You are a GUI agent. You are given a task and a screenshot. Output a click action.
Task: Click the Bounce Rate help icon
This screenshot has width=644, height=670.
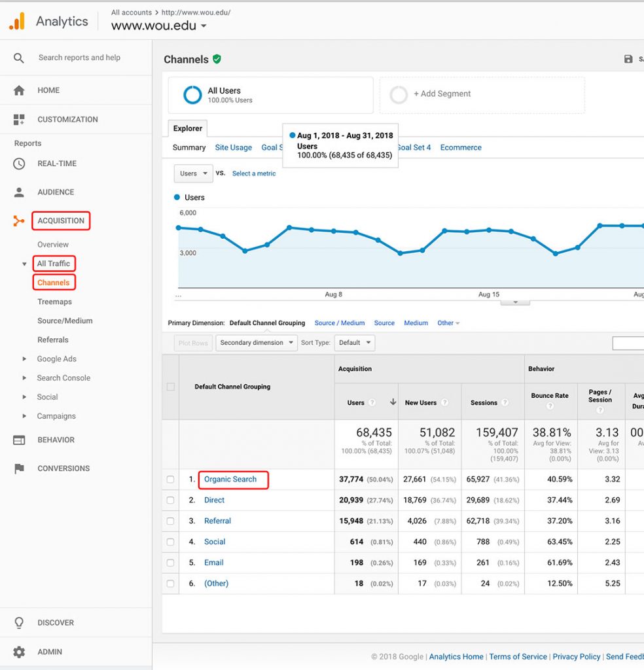[x=550, y=406]
